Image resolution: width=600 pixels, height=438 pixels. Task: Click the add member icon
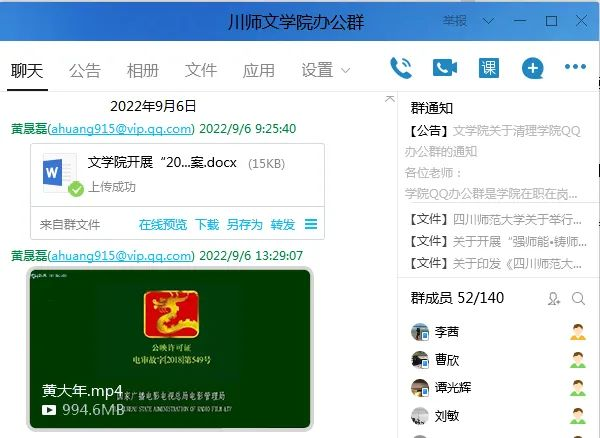point(554,298)
